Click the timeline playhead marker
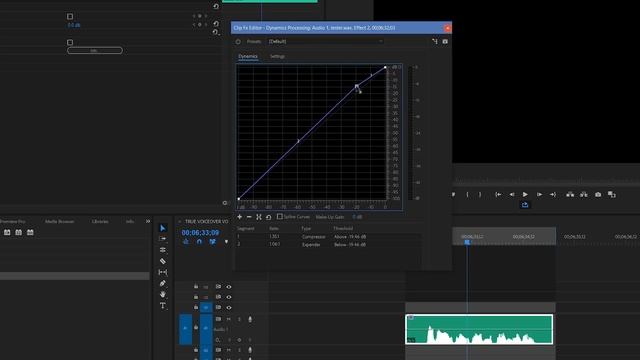 (x=467, y=242)
